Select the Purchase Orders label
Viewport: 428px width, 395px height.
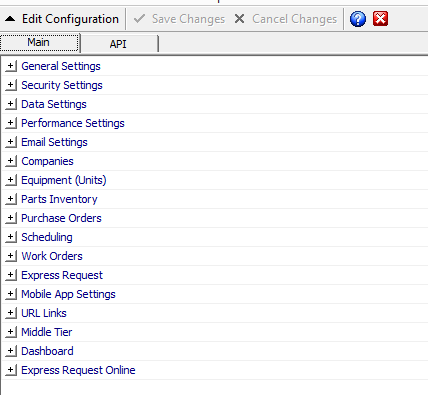point(61,218)
